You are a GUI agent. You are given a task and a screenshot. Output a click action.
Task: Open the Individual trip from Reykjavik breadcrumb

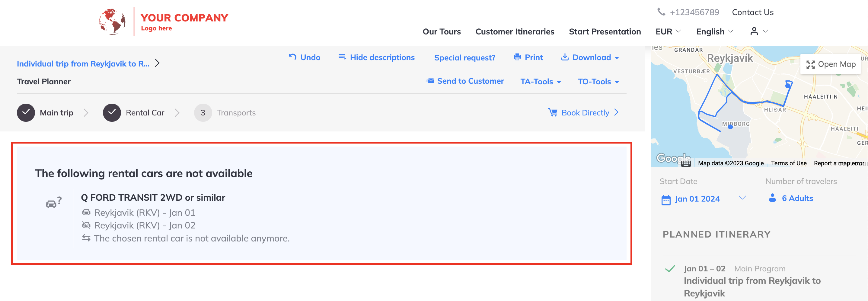tap(83, 63)
